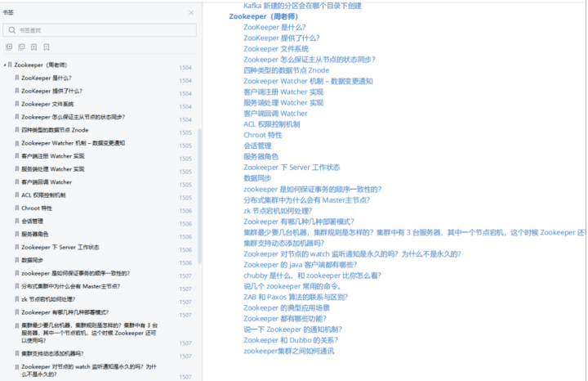
Task: Click page number 1506 beside Chroot 特性
Action: coord(185,211)
